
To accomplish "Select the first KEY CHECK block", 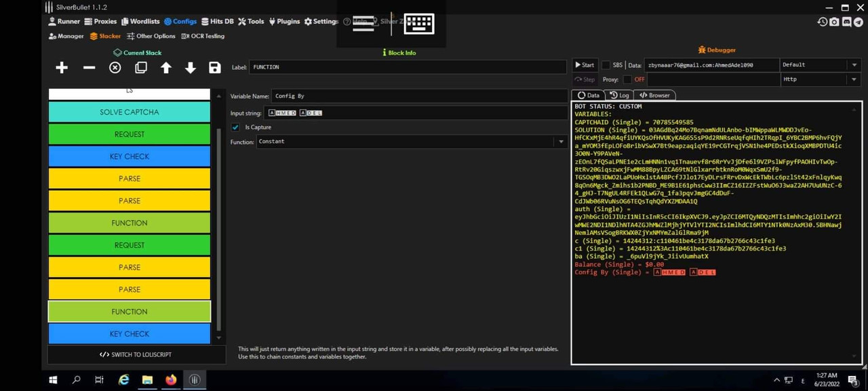I will click(129, 156).
